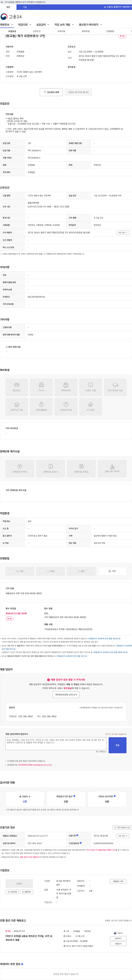Click the 관심기업 star button
This screenshot has width=132, height=980.
pyautogui.click(x=12, y=892)
